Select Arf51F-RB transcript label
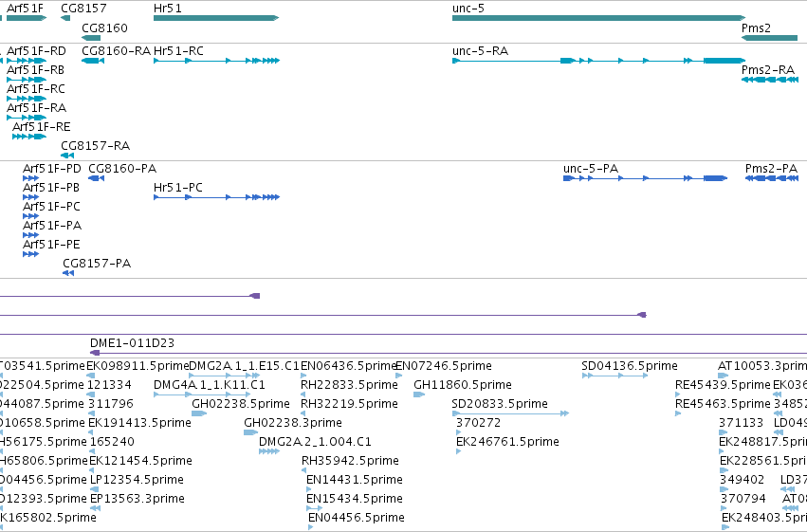This screenshot has width=807, height=532. coord(35,70)
